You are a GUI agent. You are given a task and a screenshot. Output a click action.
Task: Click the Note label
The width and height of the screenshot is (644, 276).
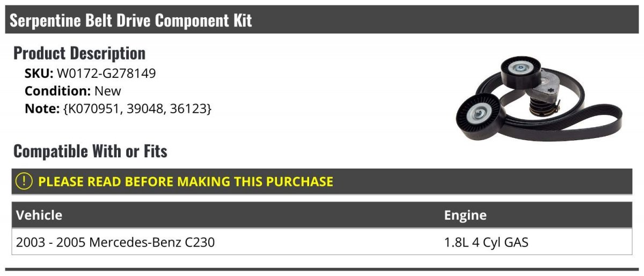click(42, 108)
